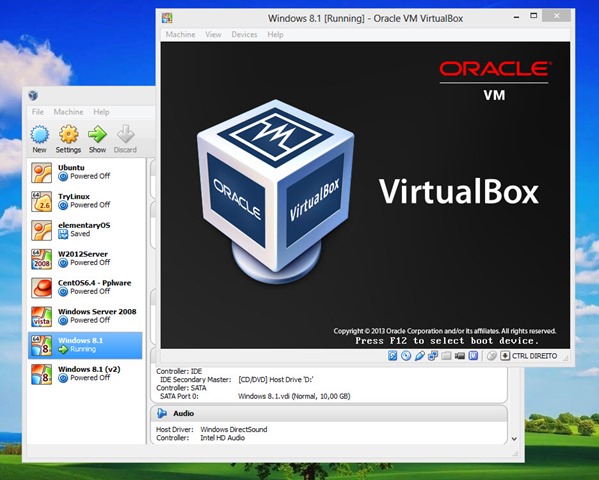This screenshot has height=480, width=599.
Task: Select the Windows 8.1 (v2) machine
Action: pyautogui.click(x=85, y=374)
